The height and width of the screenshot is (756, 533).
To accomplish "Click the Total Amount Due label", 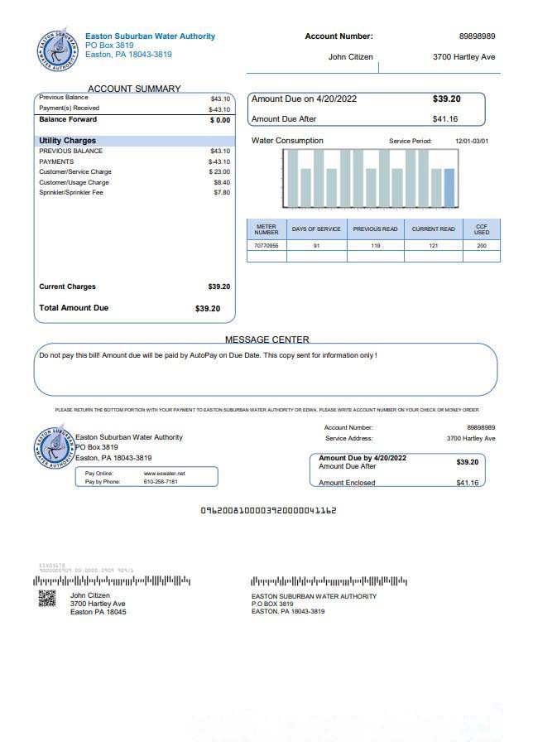I will point(74,308).
